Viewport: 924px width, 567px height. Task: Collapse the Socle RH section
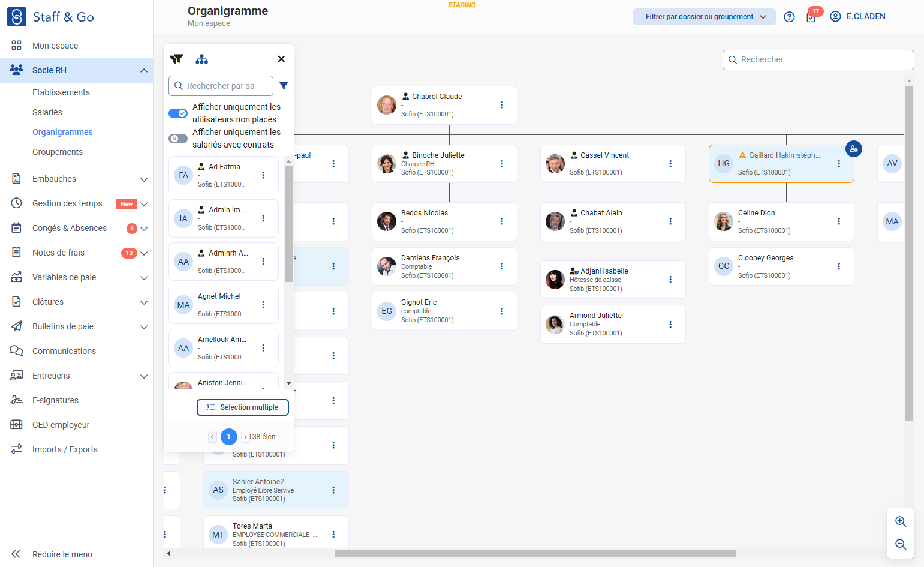click(x=144, y=70)
